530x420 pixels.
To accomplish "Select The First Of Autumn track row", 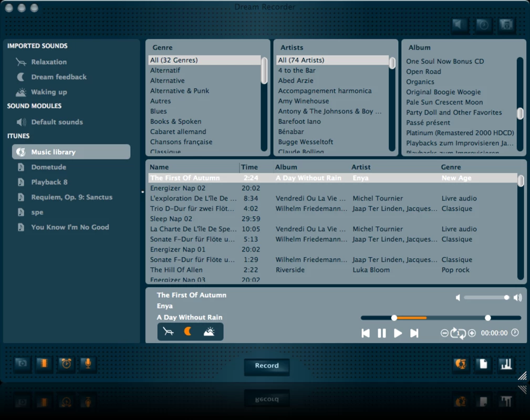I will (332, 178).
